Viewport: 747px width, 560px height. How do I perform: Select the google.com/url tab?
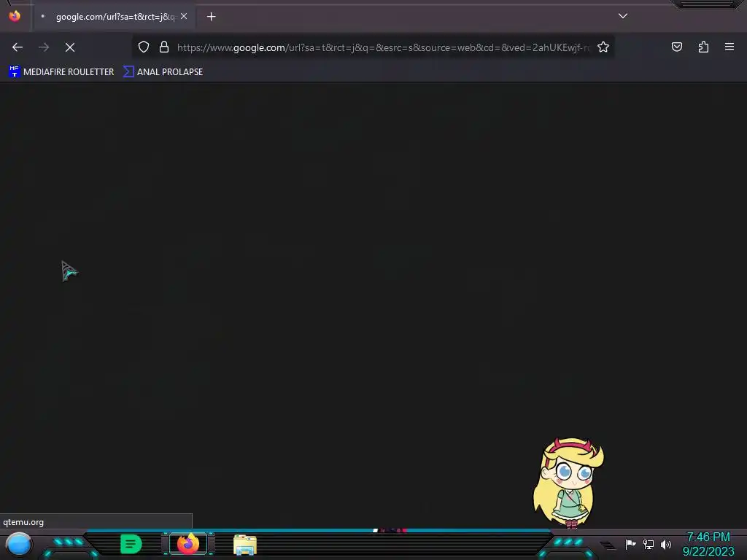point(113,17)
